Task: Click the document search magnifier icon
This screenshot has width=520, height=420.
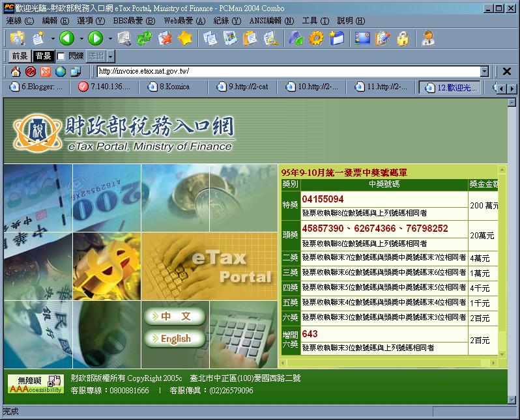Action: coord(270,38)
